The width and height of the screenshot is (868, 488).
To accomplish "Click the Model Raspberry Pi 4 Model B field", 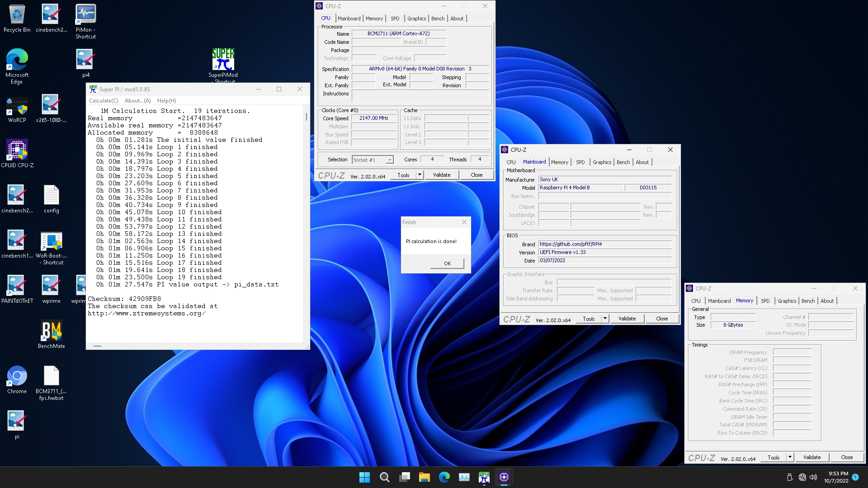I will click(581, 188).
